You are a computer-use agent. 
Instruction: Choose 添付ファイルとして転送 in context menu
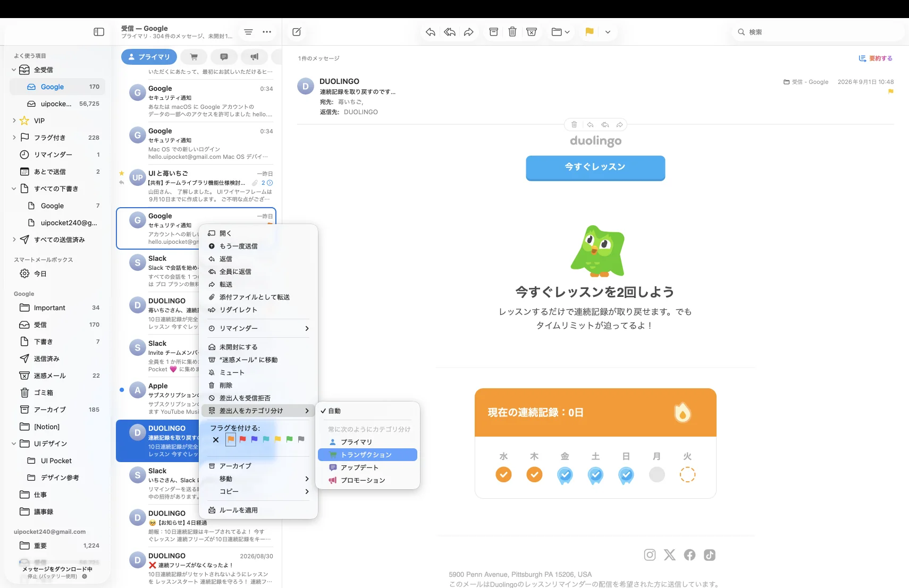point(258,297)
